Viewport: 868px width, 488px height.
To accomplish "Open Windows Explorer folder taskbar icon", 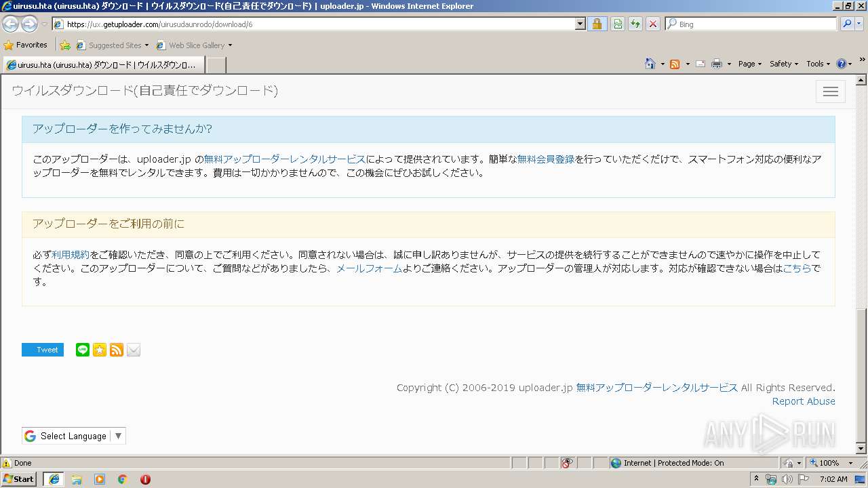I will (77, 479).
